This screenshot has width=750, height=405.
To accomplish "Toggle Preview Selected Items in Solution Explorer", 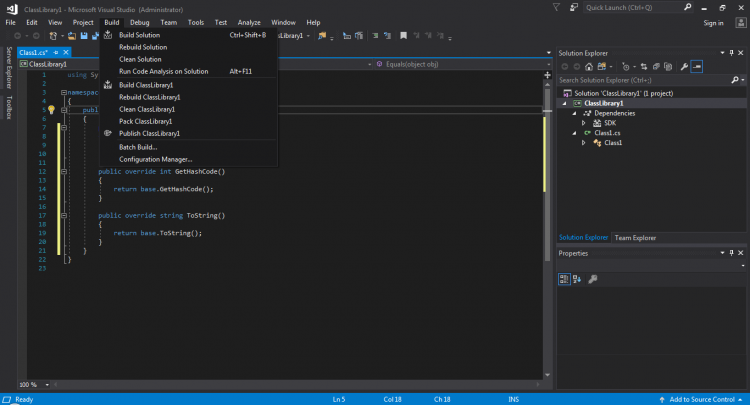I will coord(697,67).
